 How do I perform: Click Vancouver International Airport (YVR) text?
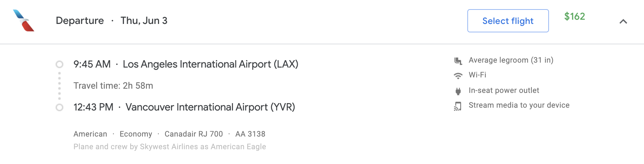(210, 107)
